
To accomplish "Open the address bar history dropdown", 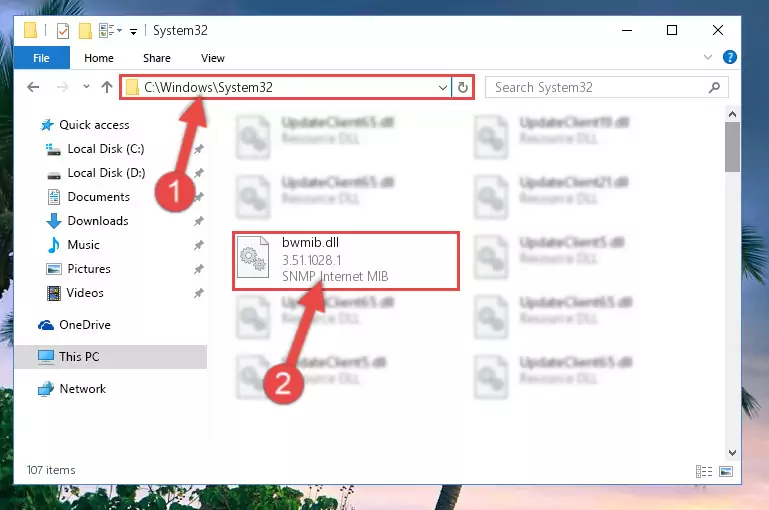I will (442, 87).
